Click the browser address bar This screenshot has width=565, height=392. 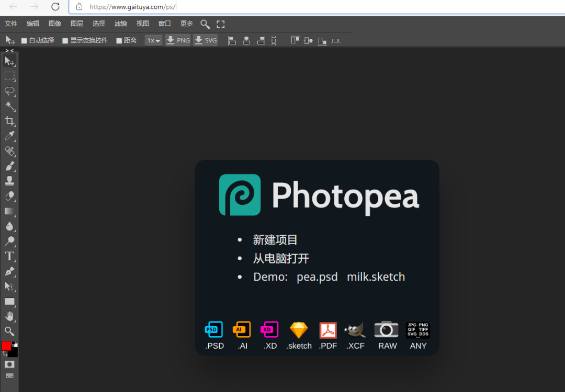pos(314,7)
